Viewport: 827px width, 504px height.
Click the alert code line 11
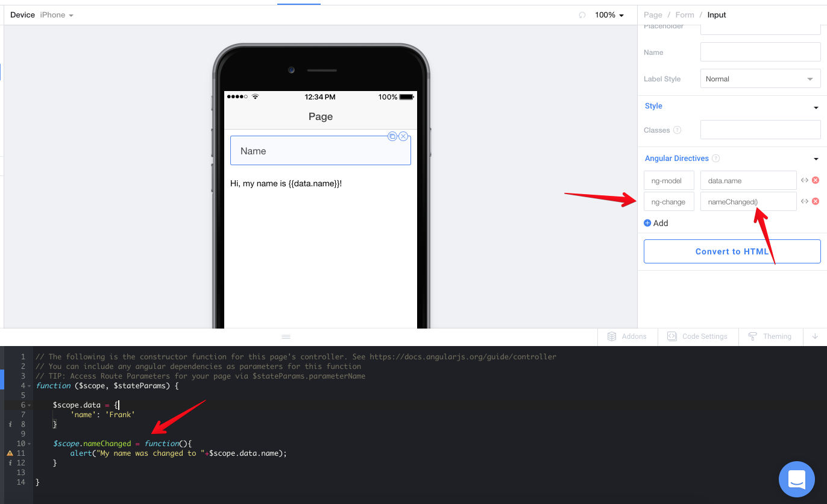[178, 453]
